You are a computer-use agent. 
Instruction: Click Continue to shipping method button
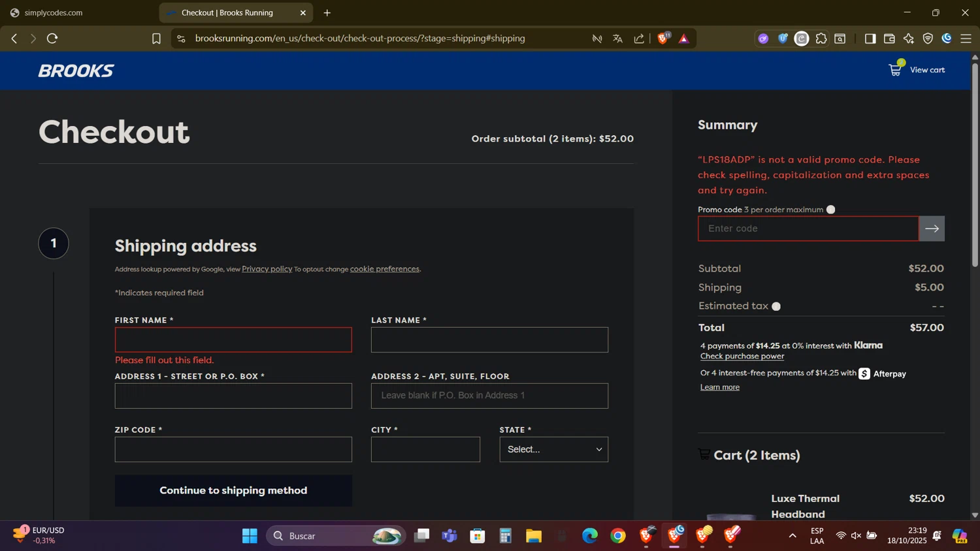pos(233,490)
